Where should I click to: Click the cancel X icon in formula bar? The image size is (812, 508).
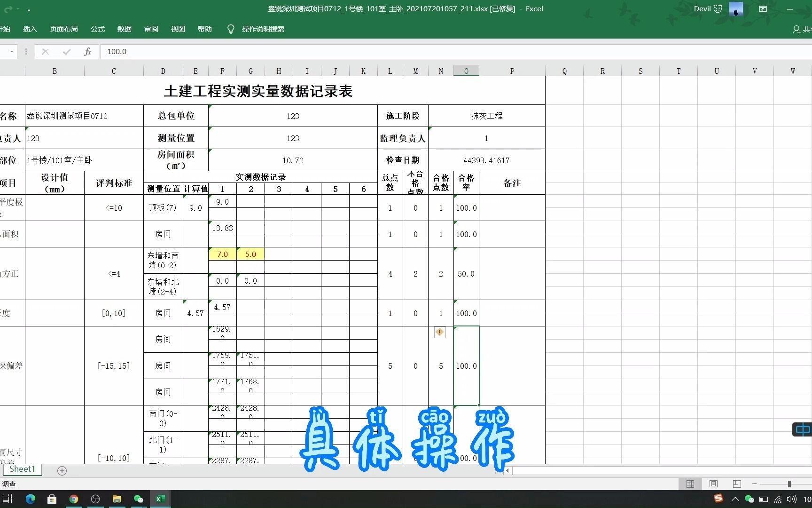[45, 52]
